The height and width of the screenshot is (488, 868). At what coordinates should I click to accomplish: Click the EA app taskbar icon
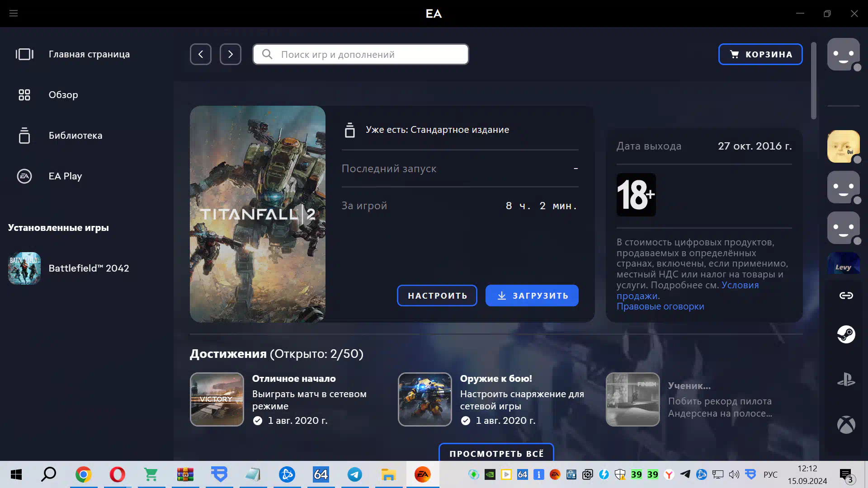[423, 474]
